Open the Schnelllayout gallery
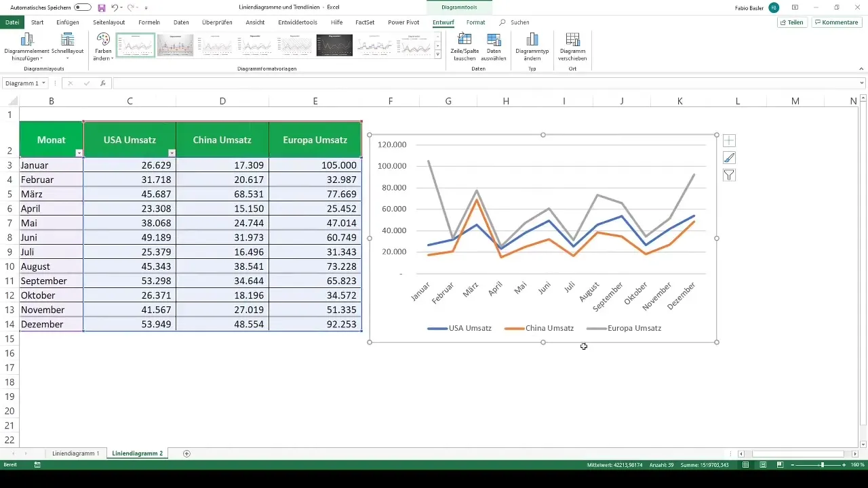 68,47
